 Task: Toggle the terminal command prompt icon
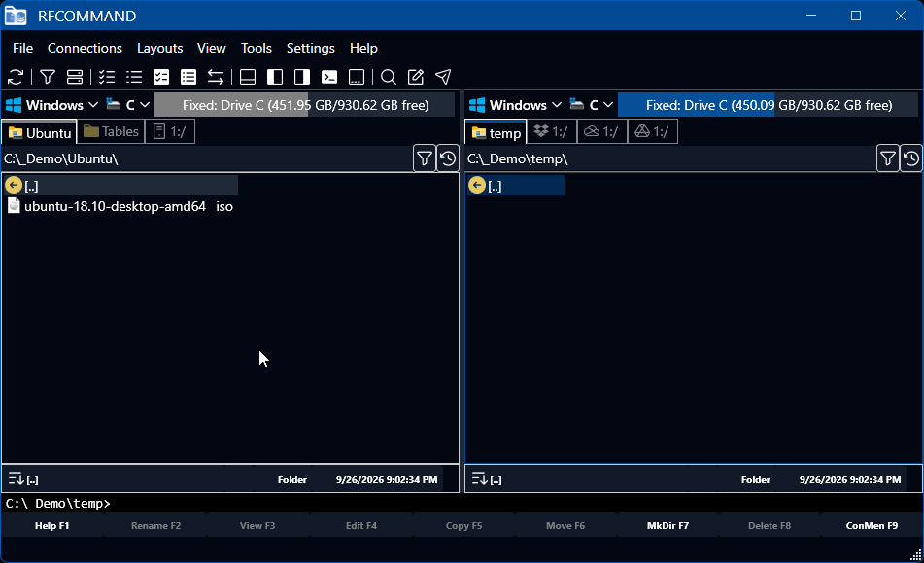click(x=329, y=77)
